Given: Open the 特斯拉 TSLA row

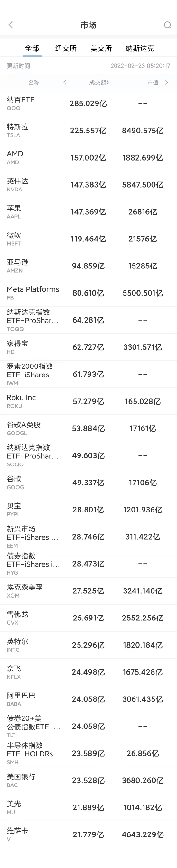Looking at the screenshot, I should (88, 131).
